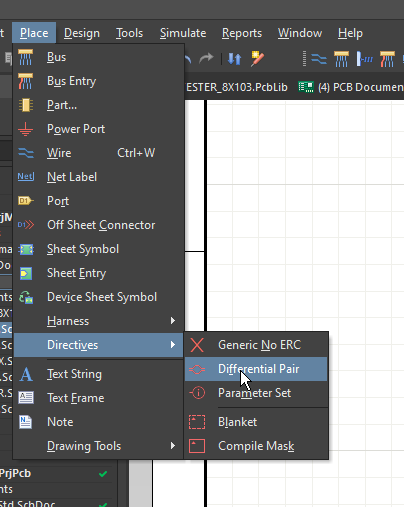Click the Sheet Symbol green icon
The height and width of the screenshot is (507, 404).
26,249
